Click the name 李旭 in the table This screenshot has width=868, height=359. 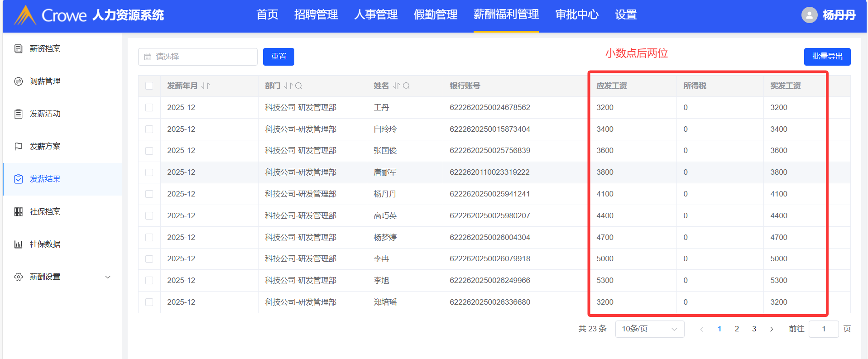pyautogui.click(x=381, y=281)
